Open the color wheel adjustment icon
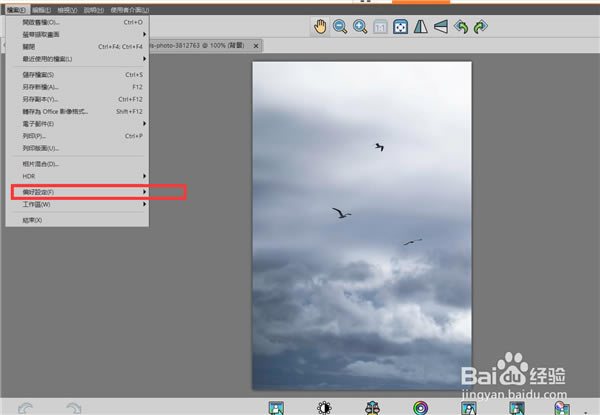Screen dimensions: 600x415 (420, 408)
